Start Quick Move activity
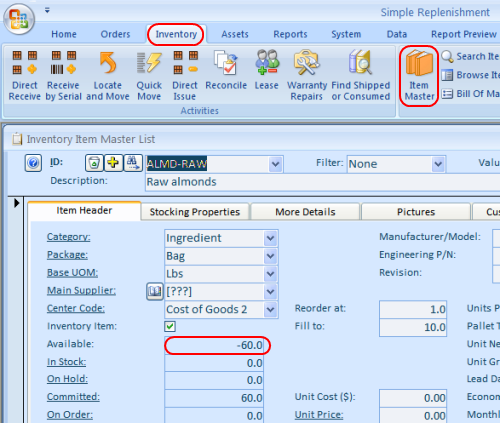The width and height of the screenshot is (500, 423). coord(149,75)
